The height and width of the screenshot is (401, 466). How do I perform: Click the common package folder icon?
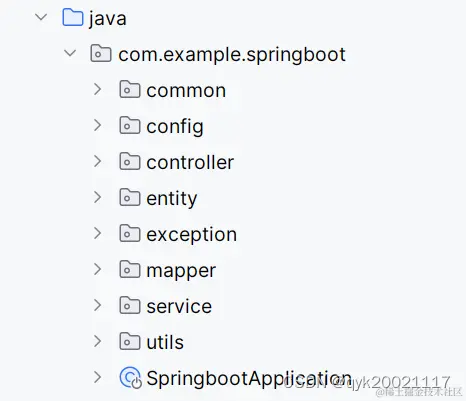(130, 89)
